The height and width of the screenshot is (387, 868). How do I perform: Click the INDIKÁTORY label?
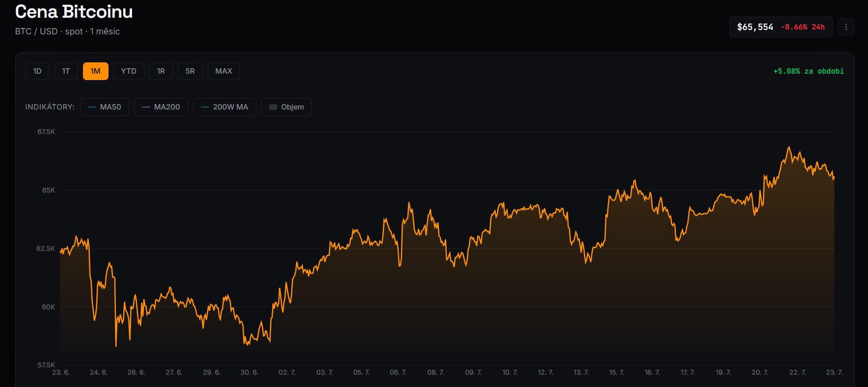50,107
